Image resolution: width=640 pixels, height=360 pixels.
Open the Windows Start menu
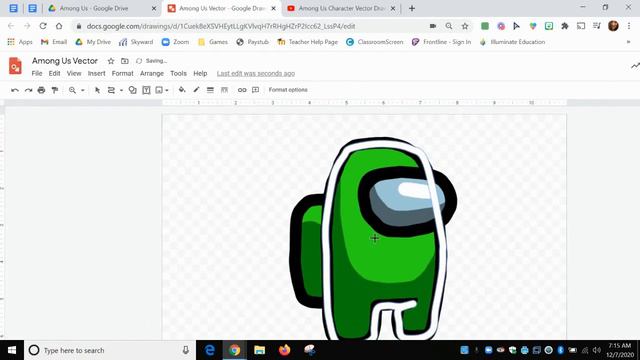point(12,350)
